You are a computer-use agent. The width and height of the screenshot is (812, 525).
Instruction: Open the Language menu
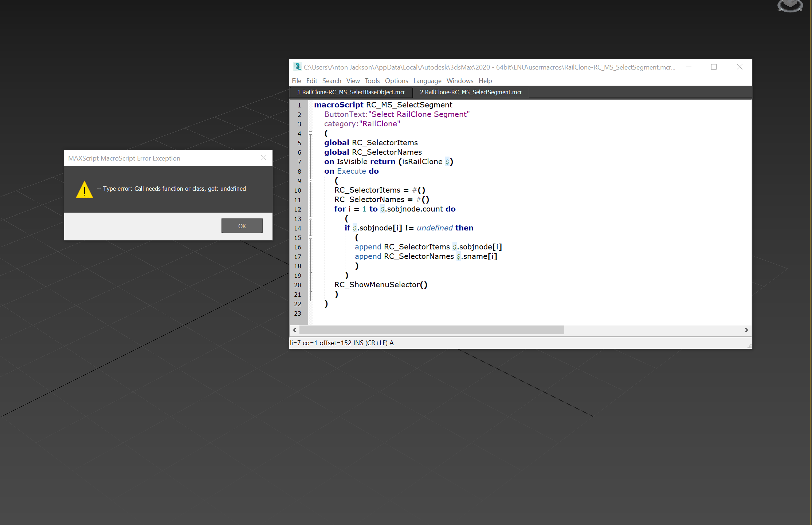427,81
